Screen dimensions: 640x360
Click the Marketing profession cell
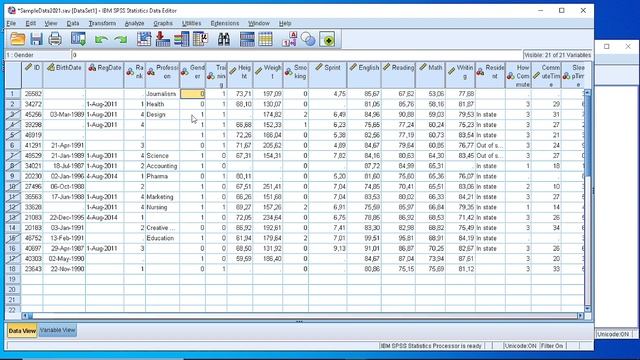click(x=162, y=197)
